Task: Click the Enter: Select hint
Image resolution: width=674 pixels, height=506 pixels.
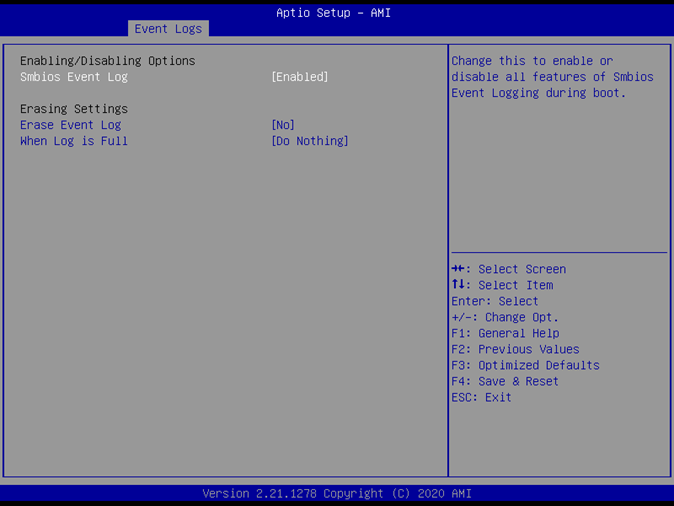Action: (x=495, y=301)
